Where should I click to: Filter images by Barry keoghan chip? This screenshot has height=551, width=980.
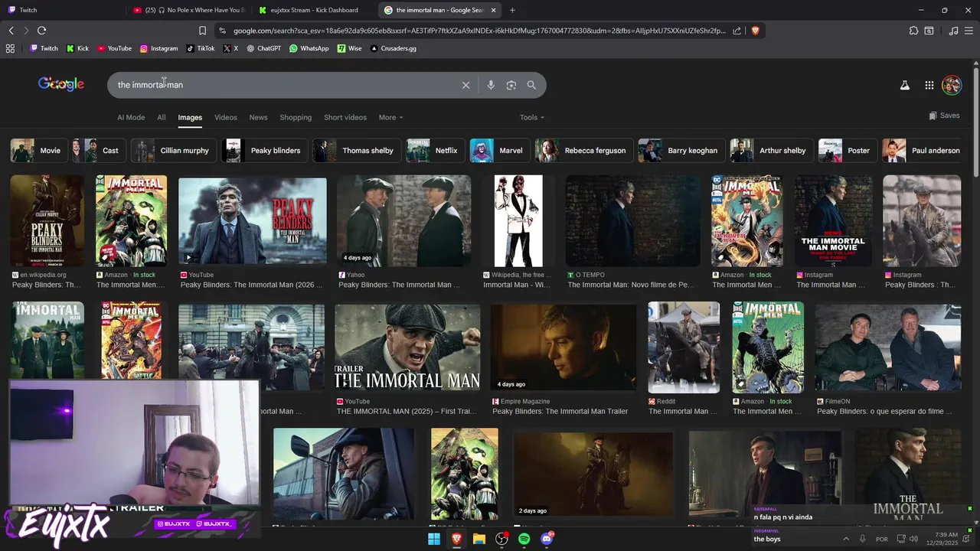click(681, 151)
